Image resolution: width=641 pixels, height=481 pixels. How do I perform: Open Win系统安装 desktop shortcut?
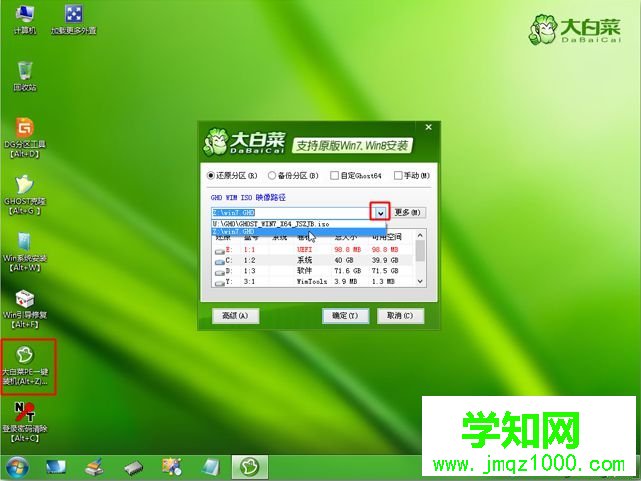coord(25,252)
